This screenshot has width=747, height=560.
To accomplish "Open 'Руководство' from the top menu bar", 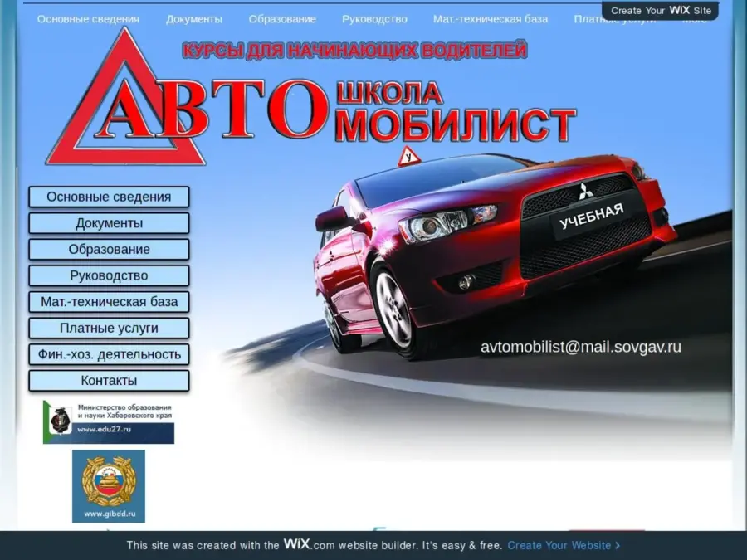I will tap(374, 19).
